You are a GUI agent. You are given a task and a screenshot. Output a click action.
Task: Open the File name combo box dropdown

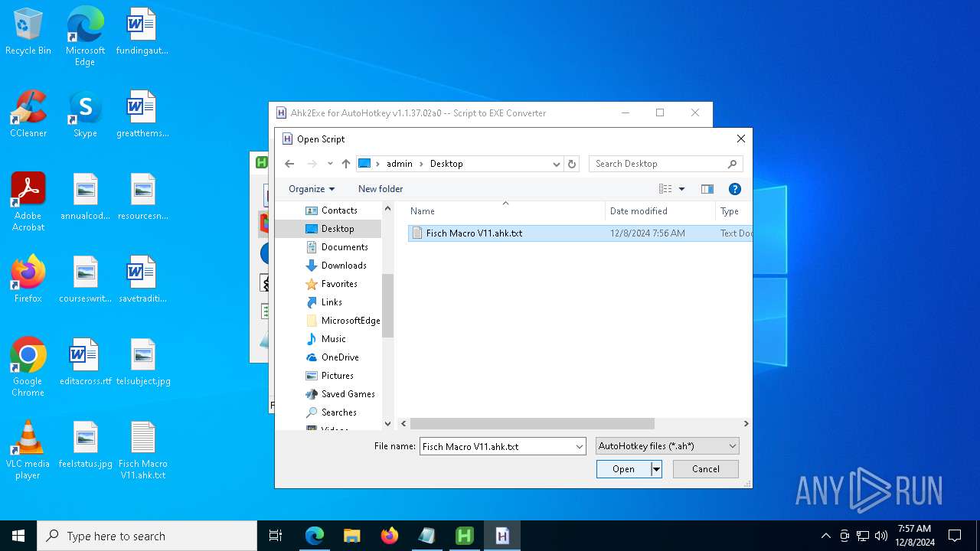click(580, 446)
